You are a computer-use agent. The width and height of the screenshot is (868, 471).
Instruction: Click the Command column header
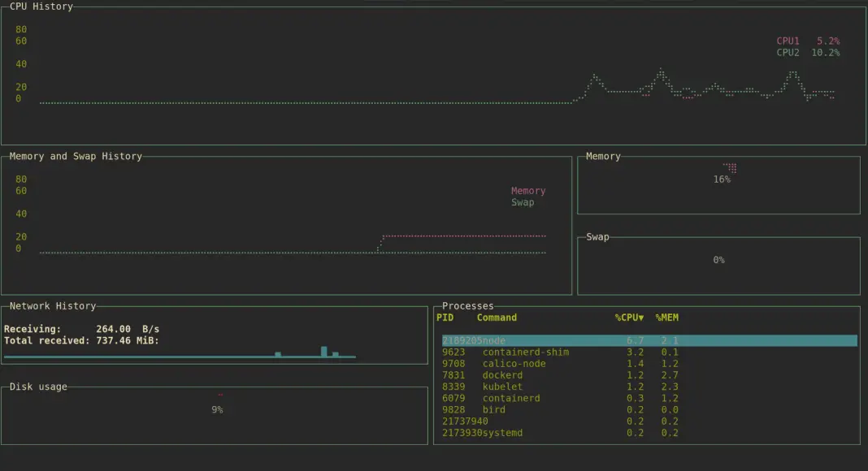[497, 317]
